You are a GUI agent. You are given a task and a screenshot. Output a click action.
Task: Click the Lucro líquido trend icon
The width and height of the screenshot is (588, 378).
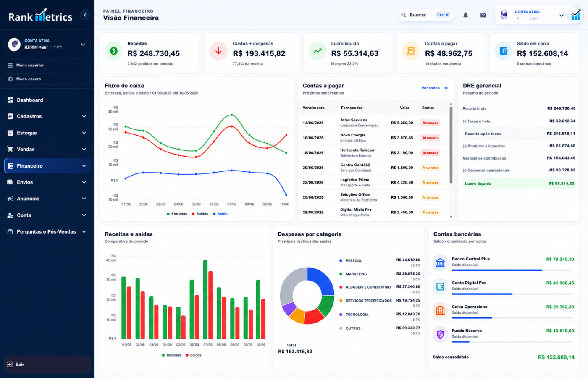[x=318, y=51]
